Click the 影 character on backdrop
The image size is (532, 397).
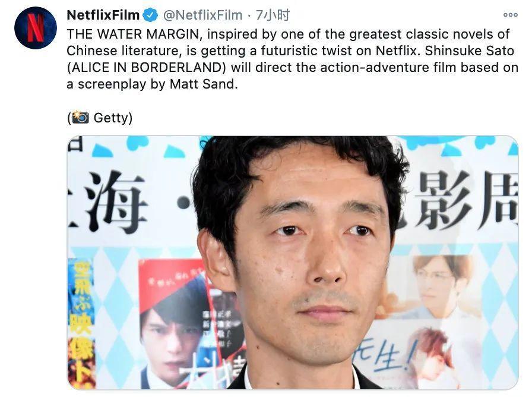point(445,200)
